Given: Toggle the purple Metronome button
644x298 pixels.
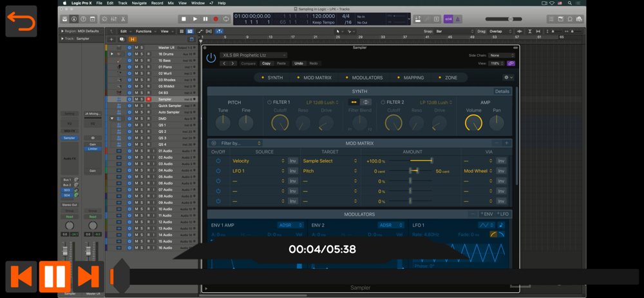Looking at the screenshot, I should [457, 19].
